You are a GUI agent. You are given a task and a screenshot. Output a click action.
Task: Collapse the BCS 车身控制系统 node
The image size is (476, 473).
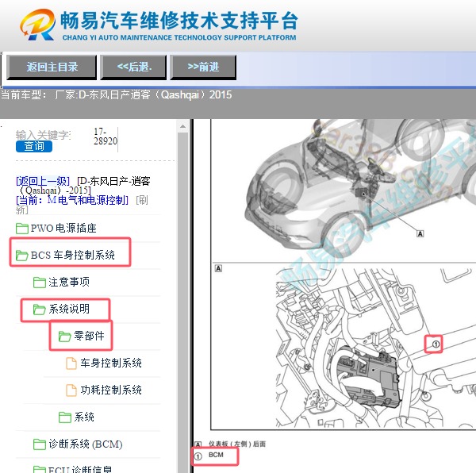point(73,256)
